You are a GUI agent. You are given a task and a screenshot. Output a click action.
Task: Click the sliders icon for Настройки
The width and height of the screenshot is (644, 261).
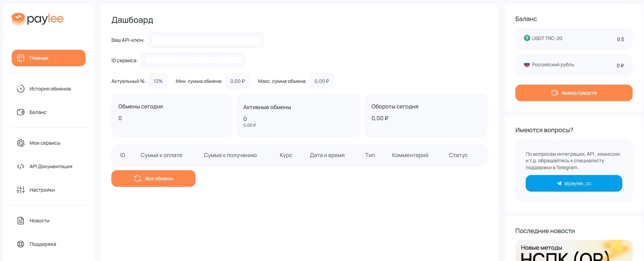pyautogui.click(x=21, y=190)
